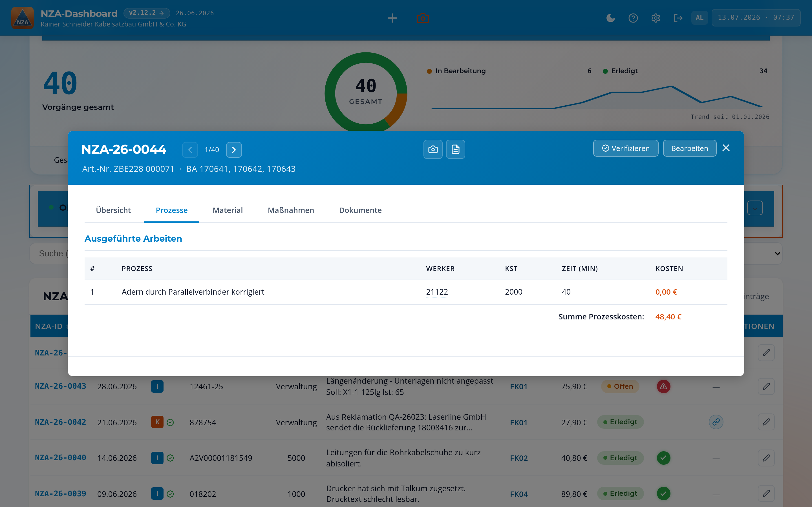Switch to the Material tab

tap(228, 210)
